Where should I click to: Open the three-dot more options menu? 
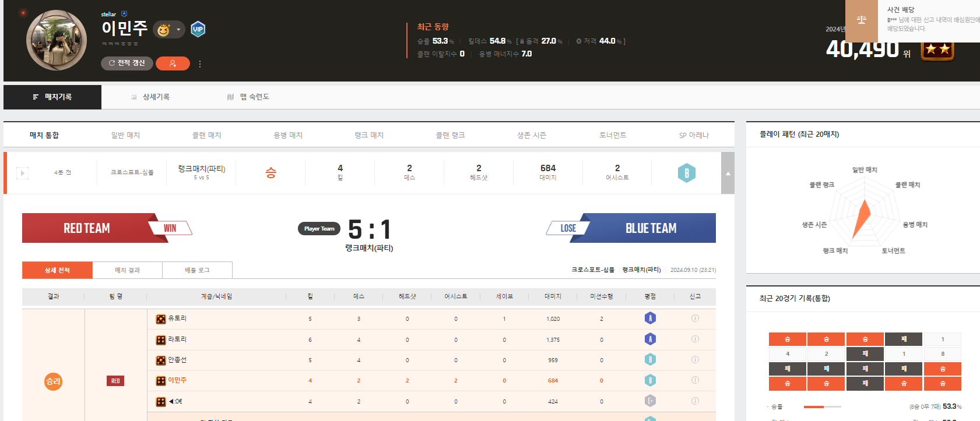point(200,64)
